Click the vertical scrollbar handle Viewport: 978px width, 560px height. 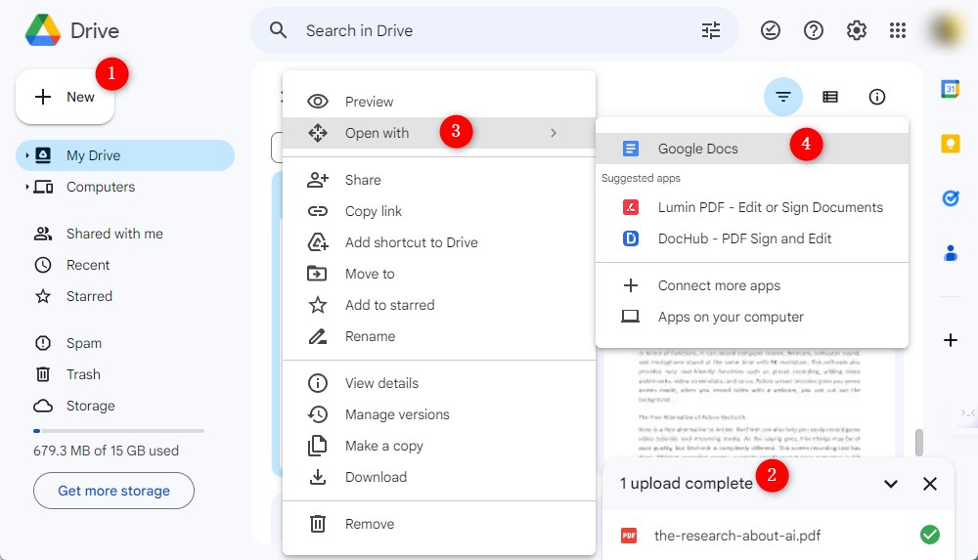tap(918, 442)
